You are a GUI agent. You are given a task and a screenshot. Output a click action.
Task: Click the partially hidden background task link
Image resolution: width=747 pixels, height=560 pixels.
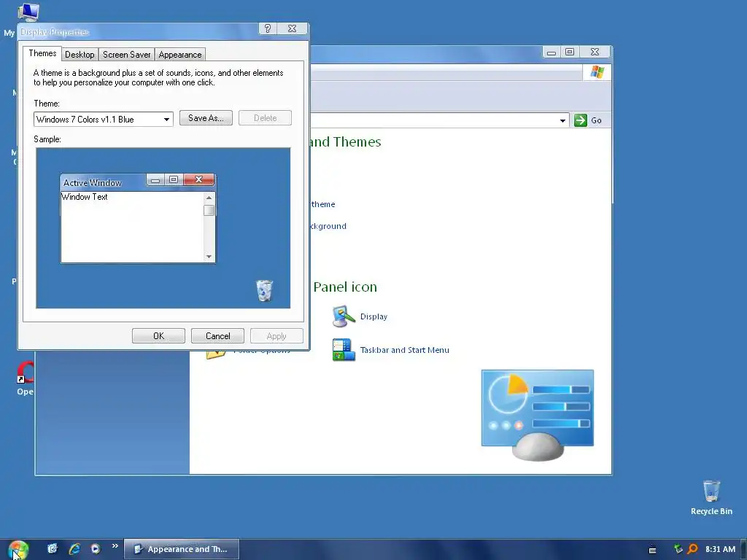328,226
